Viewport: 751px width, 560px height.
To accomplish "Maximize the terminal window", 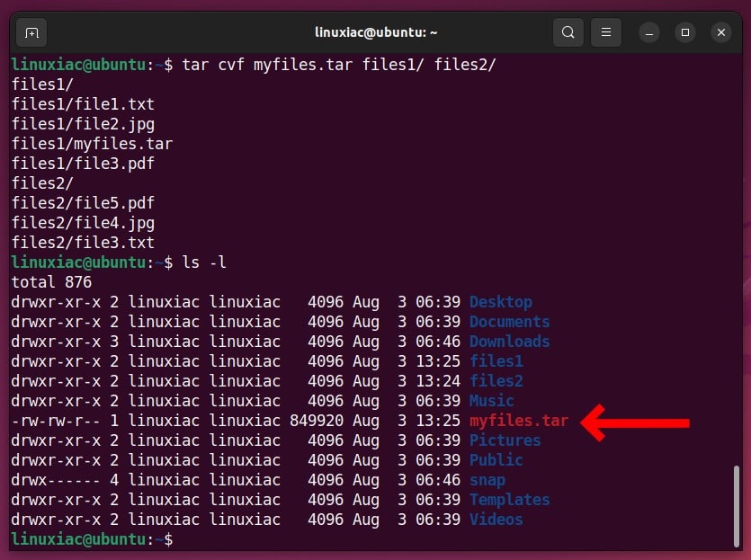I will [685, 32].
